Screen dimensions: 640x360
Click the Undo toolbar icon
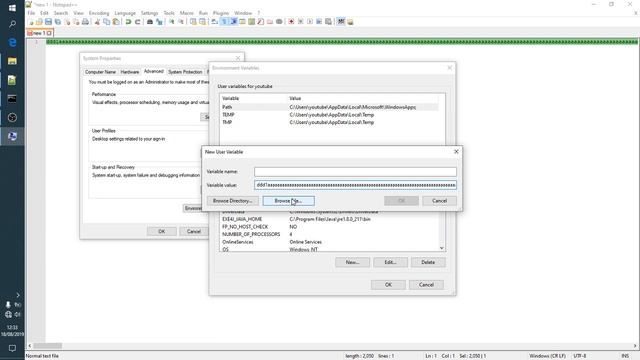point(128,22)
